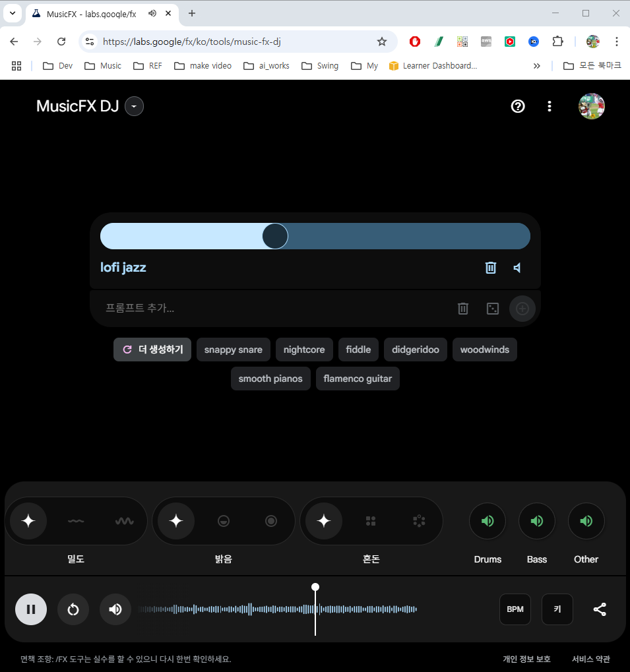Open the Music bookmarks folder
The width and height of the screenshot is (630, 672).
coord(103,66)
